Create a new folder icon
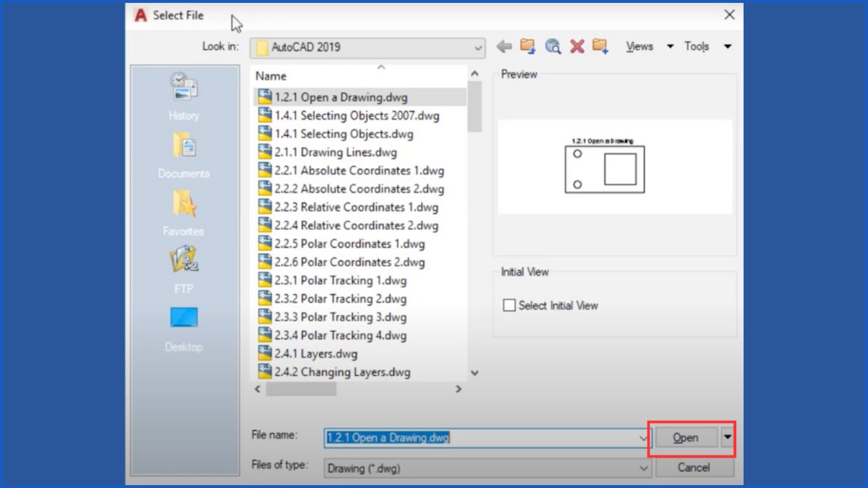868x488 pixels. (x=600, y=46)
